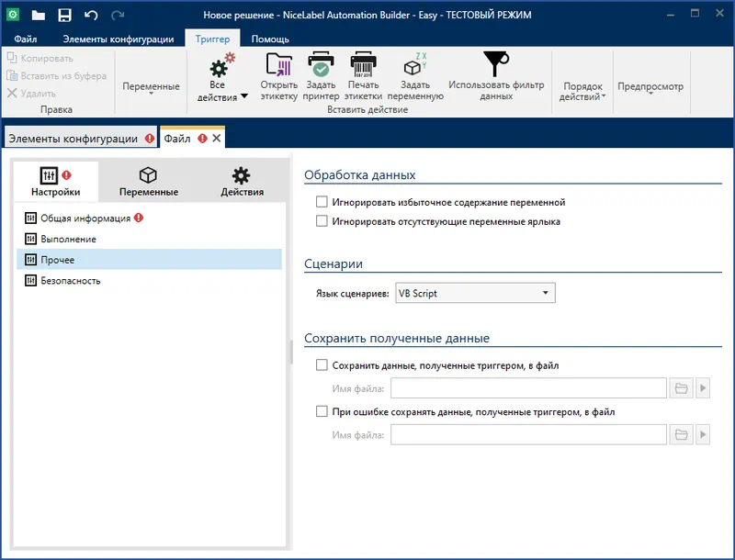735x560 pixels.
Task: Click the Все действия gear icon
Action: (221, 65)
